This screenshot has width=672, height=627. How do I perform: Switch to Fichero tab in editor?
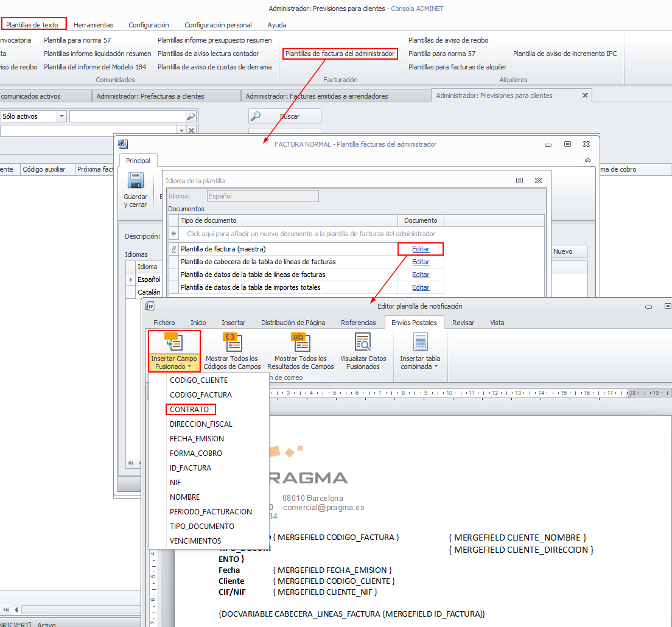164,323
